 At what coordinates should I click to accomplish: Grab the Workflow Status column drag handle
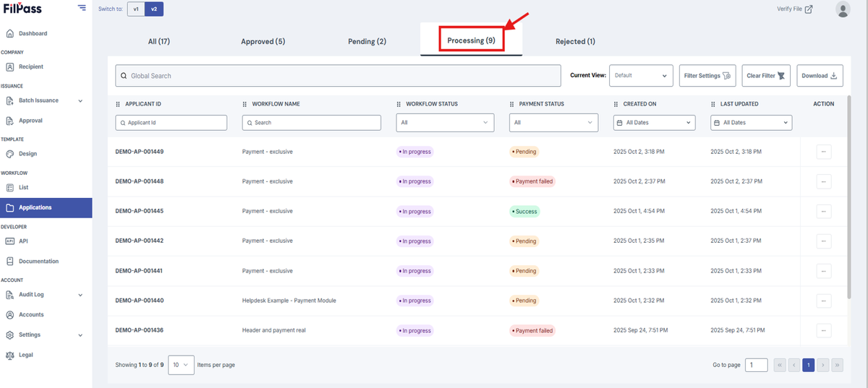point(399,104)
